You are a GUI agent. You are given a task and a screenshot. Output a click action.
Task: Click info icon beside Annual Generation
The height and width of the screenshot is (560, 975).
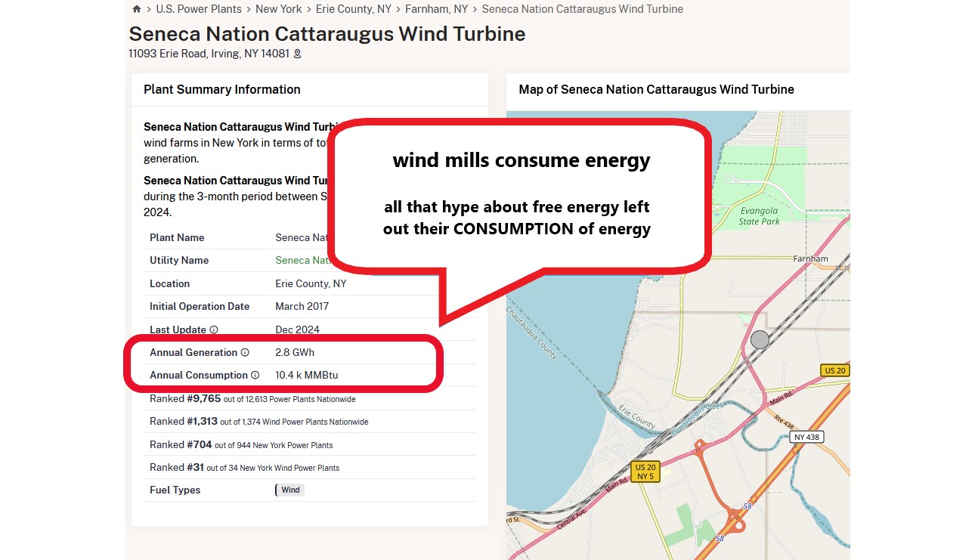click(245, 353)
